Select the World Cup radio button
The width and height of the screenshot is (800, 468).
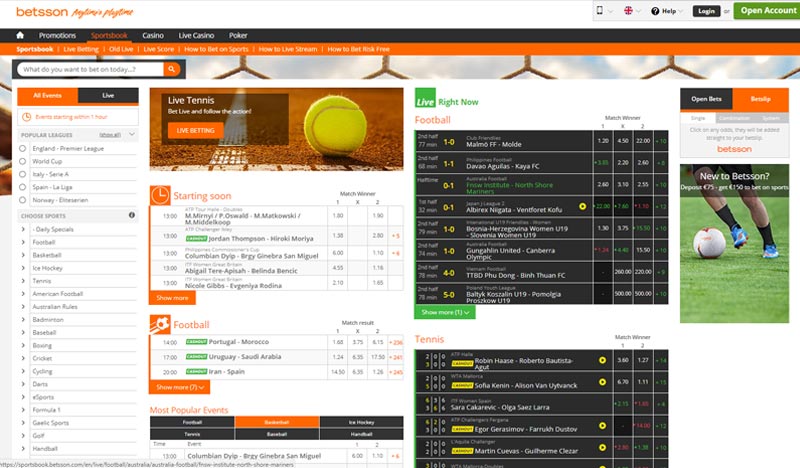[24, 160]
